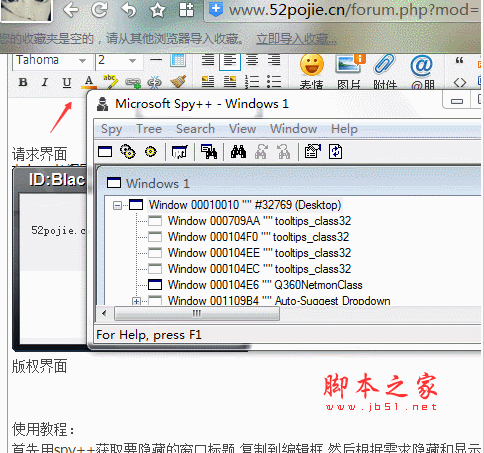Click Spy++ Log Messages toolbar icon

click(180, 152)
